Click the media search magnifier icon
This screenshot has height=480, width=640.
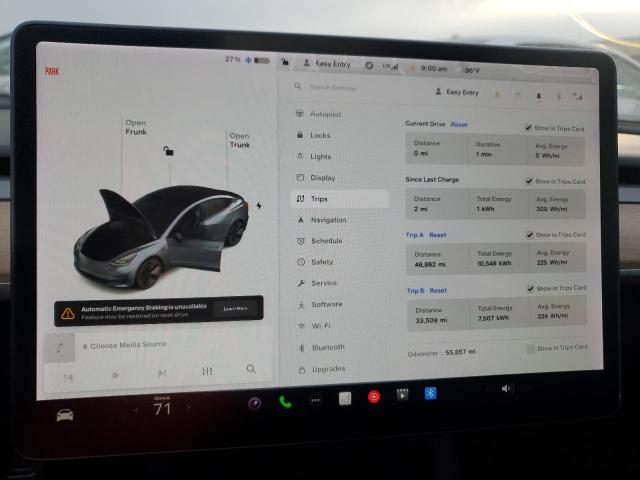click(251, 369)
